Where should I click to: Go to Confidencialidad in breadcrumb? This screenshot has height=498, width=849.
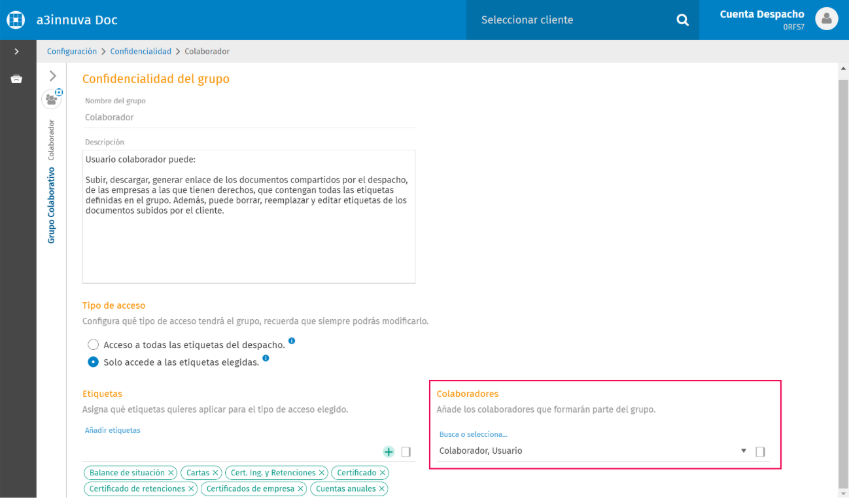pyautogui.click(x=141, y=51)
